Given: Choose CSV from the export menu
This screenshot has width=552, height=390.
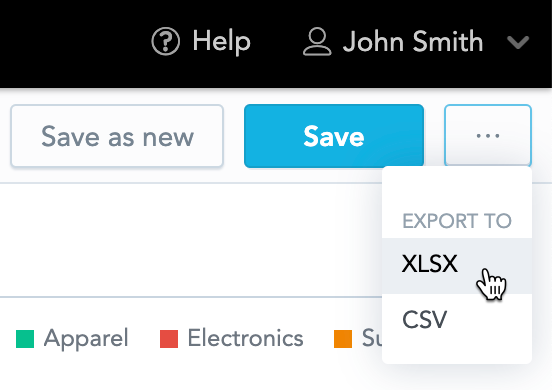Looking at the screenshot, I should point(457,319).
